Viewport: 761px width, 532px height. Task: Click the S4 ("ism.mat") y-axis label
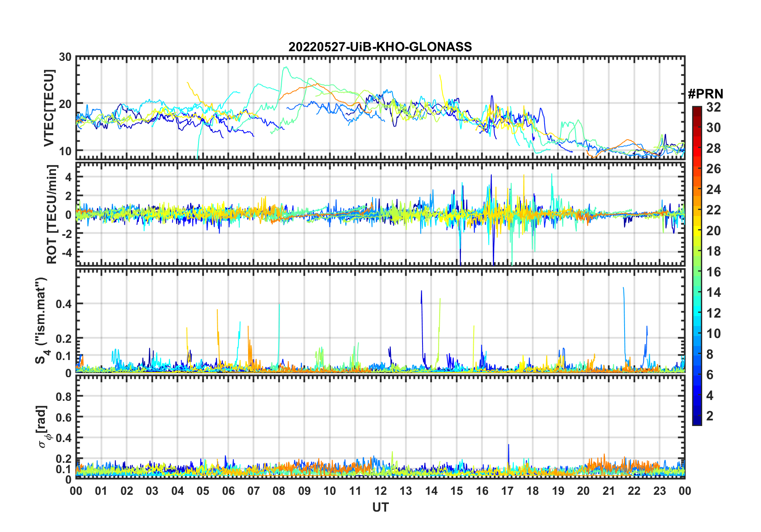tap(41, 320)
